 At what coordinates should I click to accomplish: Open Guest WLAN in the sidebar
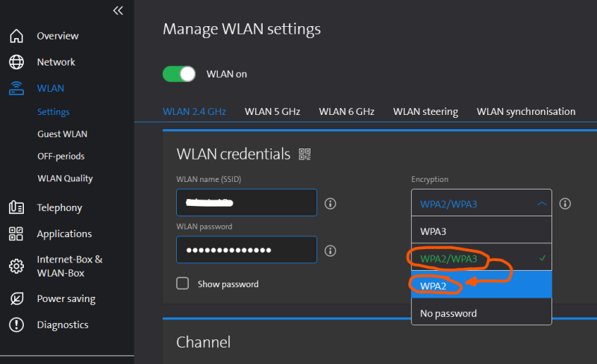tap(62, 134)
